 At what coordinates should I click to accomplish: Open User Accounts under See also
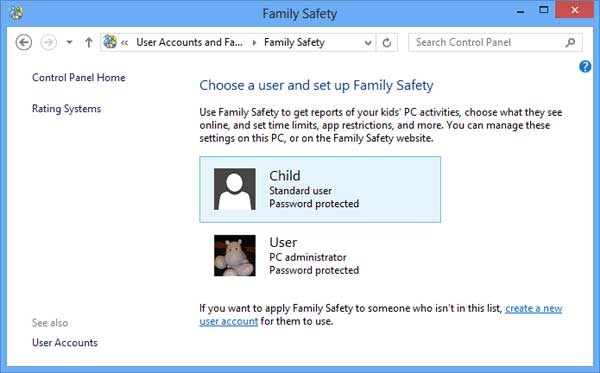click(x=65, y=342)
